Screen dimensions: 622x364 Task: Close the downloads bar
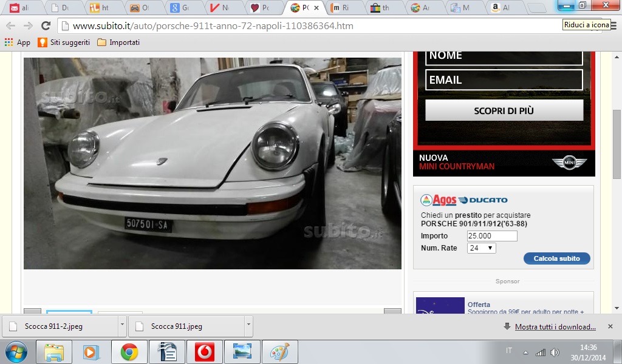pos(610,326)
